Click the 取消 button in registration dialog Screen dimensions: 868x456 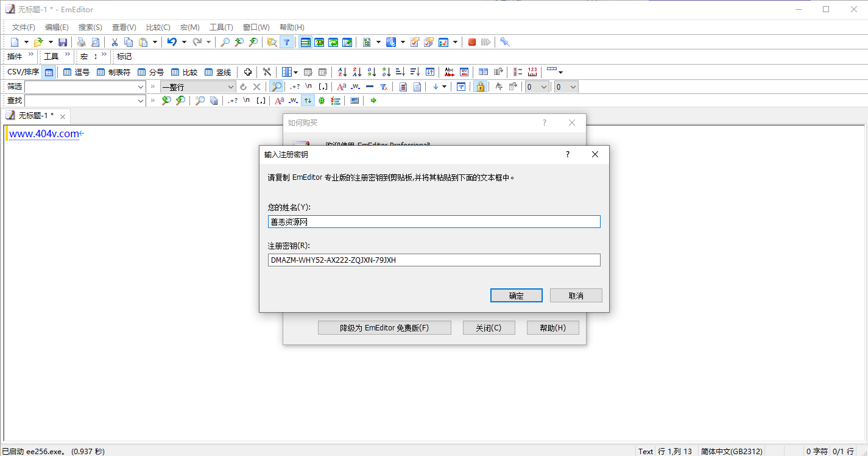coord(576,296)
